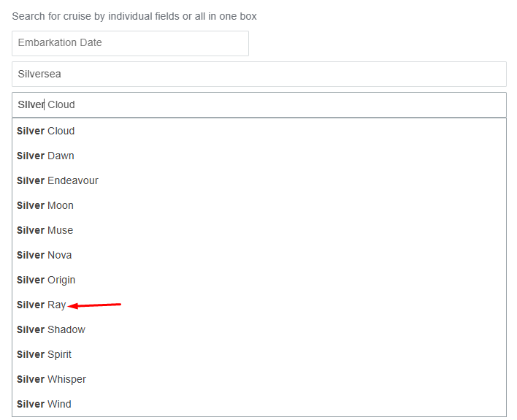This screenshot has width=517, height=420.
Task: Click the word Shadow in suggestions
Action: pos(66,329)
